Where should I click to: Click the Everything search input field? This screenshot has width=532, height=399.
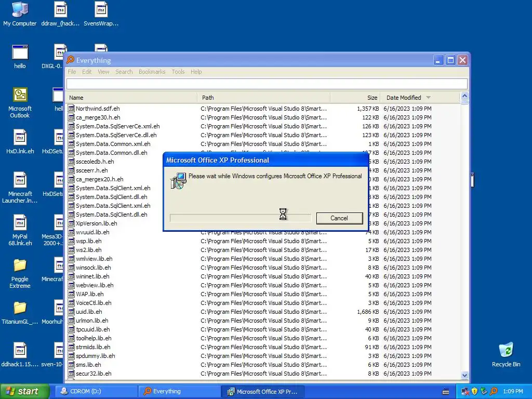pyautogui.click(x=267, y=84)
